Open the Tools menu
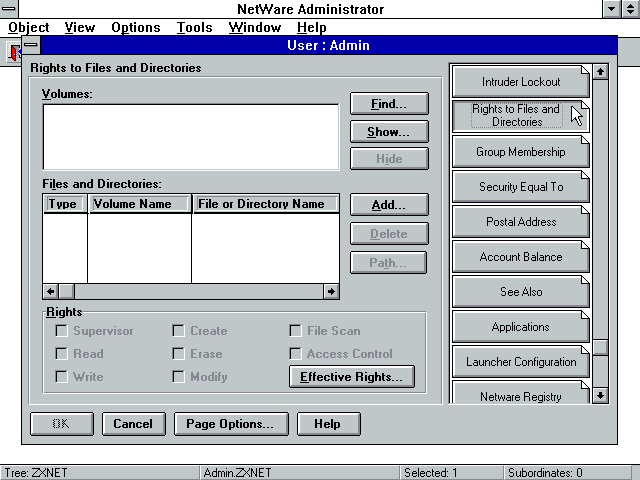640x480 pixels. [194, 27]
